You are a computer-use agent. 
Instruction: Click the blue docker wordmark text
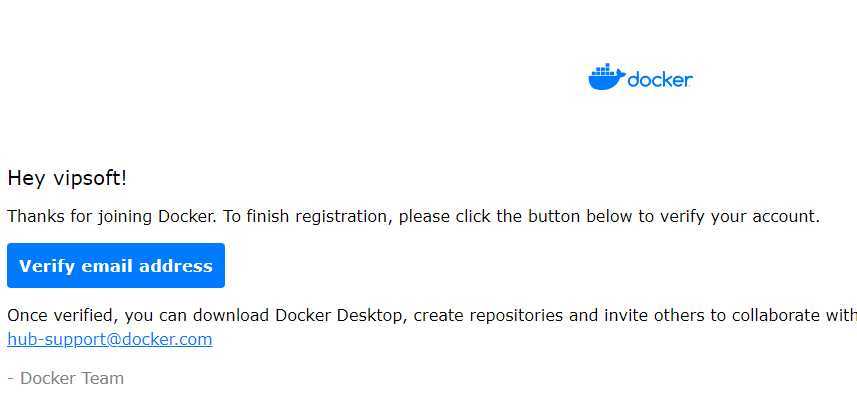(x=660, y=80)
